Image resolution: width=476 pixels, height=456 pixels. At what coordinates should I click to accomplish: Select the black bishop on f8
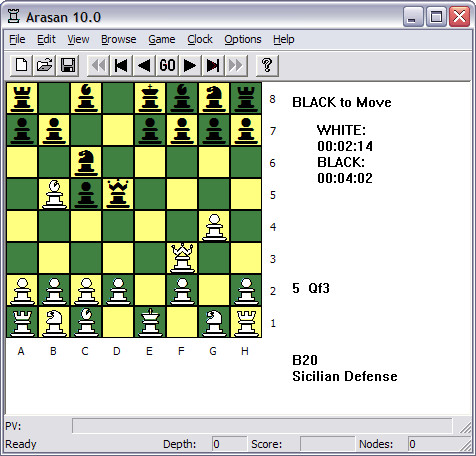tap(182, 98)
